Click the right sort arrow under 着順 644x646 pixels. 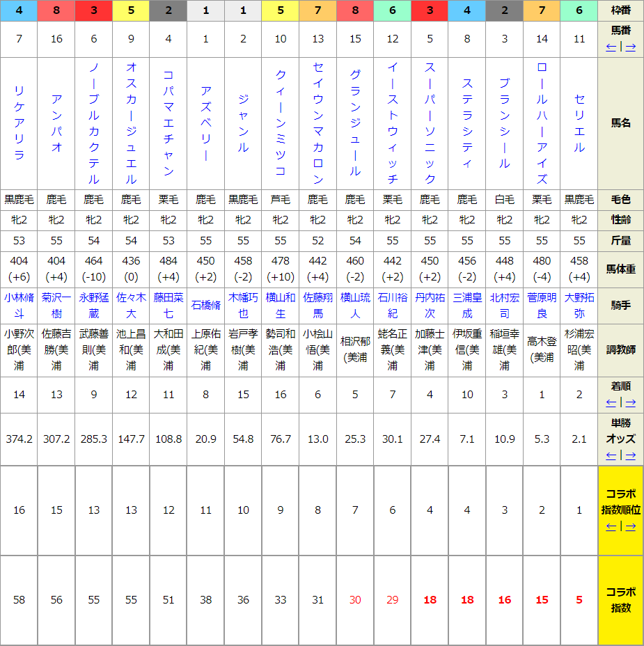[630, 402]
